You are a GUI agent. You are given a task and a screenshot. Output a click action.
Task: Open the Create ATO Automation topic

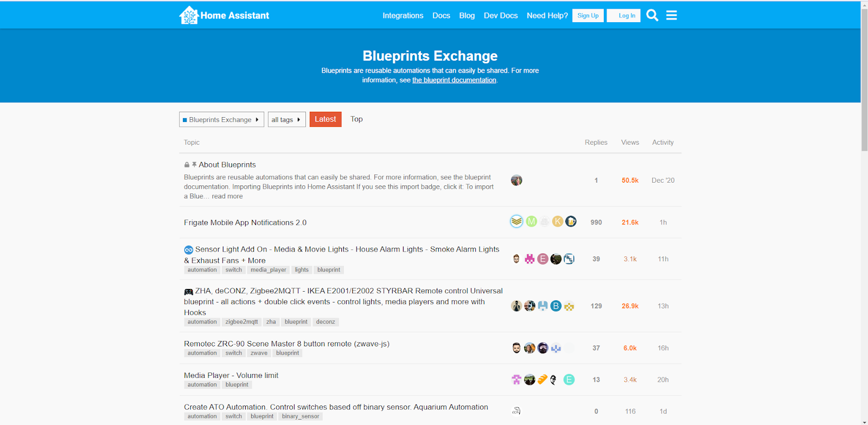[x=336, y=407]
